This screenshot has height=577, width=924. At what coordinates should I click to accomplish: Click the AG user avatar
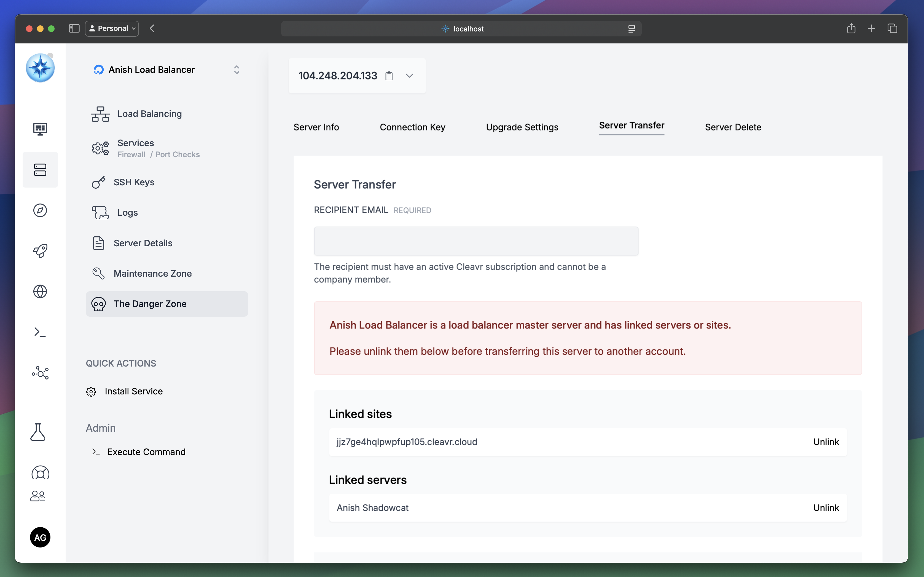(40, 537)
